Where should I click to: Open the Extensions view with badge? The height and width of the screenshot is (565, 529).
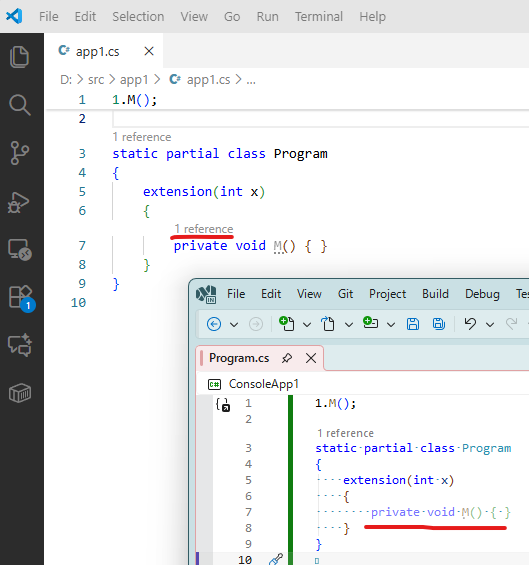click(21, 298)
